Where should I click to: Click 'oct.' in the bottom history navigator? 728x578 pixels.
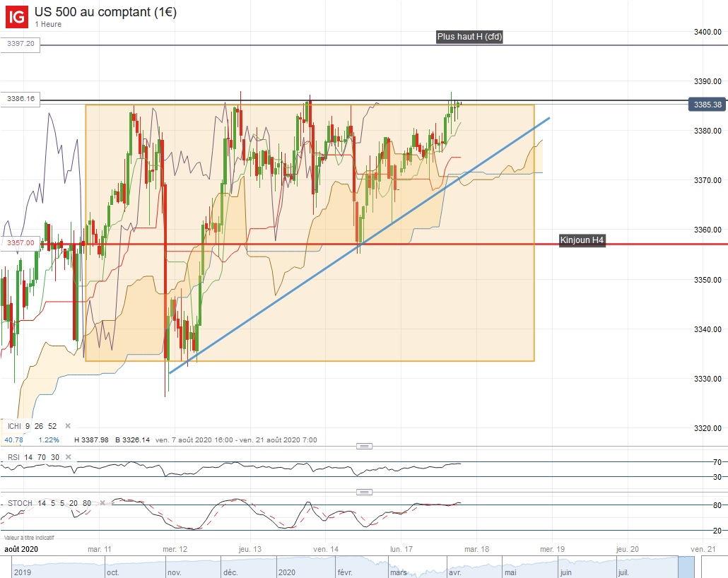click(x=113, y=572)
